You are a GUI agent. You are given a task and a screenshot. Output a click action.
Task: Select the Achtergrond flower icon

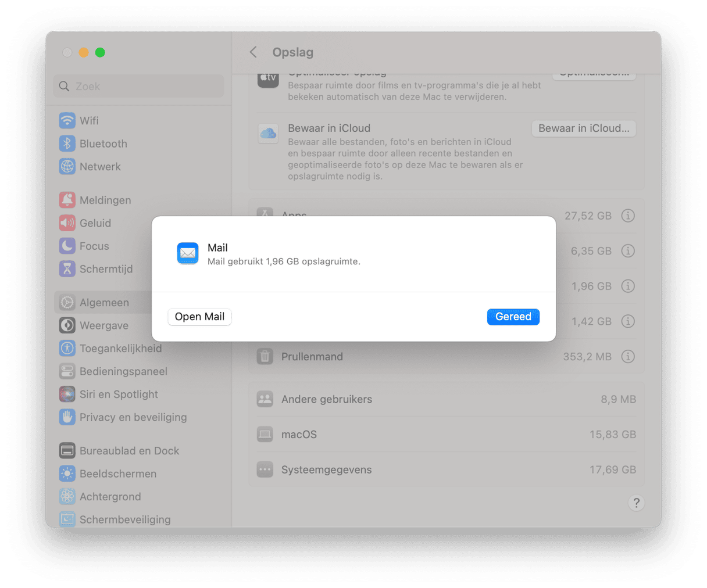tap(67, 496)
